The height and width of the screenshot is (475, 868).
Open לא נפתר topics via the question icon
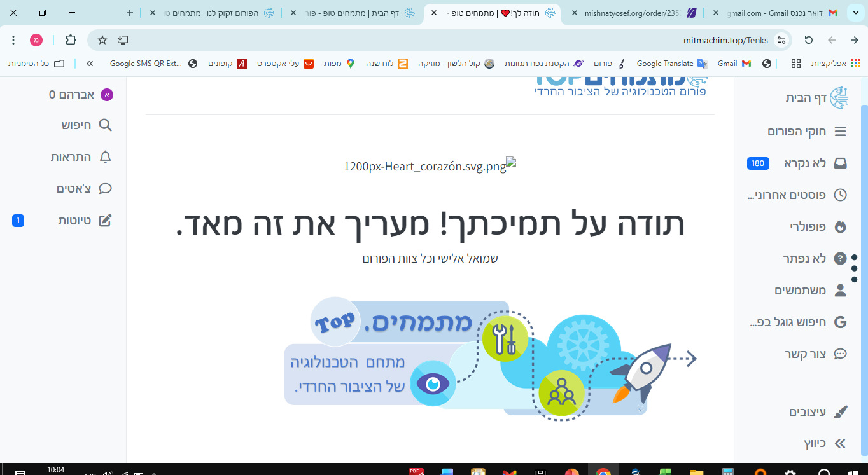[x=841, y=258]
